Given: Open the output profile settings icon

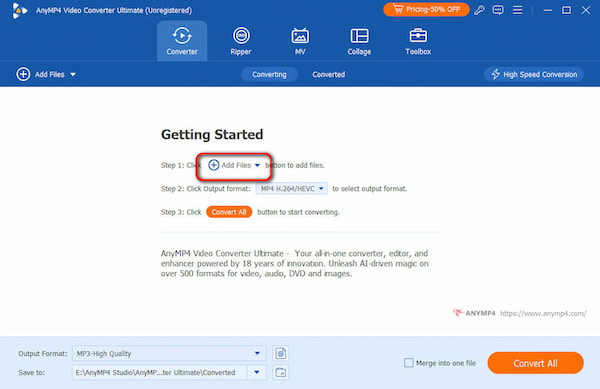Looking at the screenshot, I should click(280, 353).
